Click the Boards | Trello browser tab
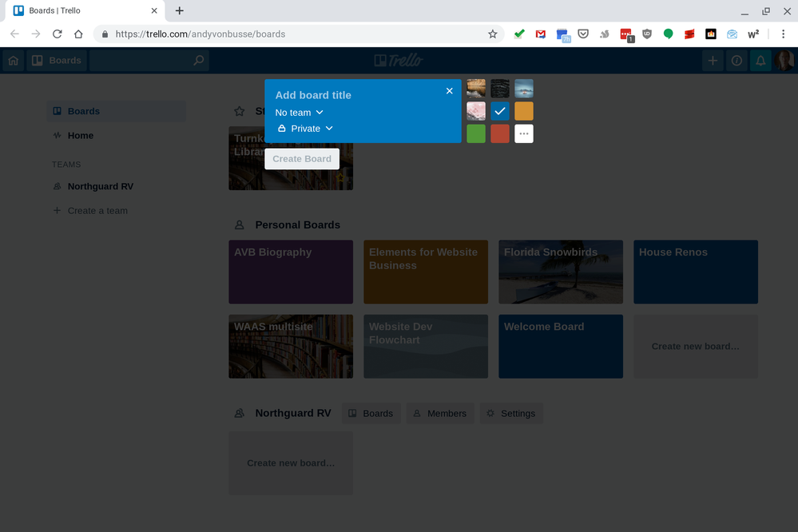 (85, 10)
